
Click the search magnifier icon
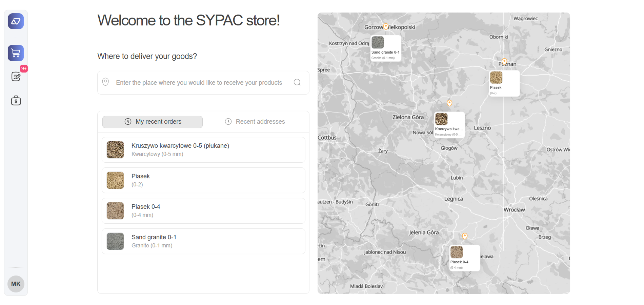tap(297, 82)
